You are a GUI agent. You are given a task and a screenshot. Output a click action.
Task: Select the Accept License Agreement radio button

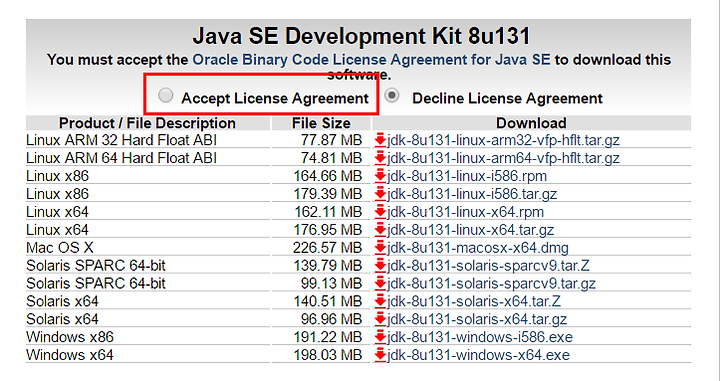(x=165, y=95)
